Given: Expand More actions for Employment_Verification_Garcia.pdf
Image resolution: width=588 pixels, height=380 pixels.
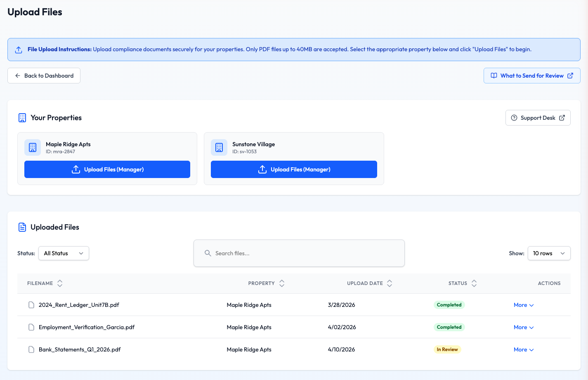Looking at the screenshot, I should [523, 327].
